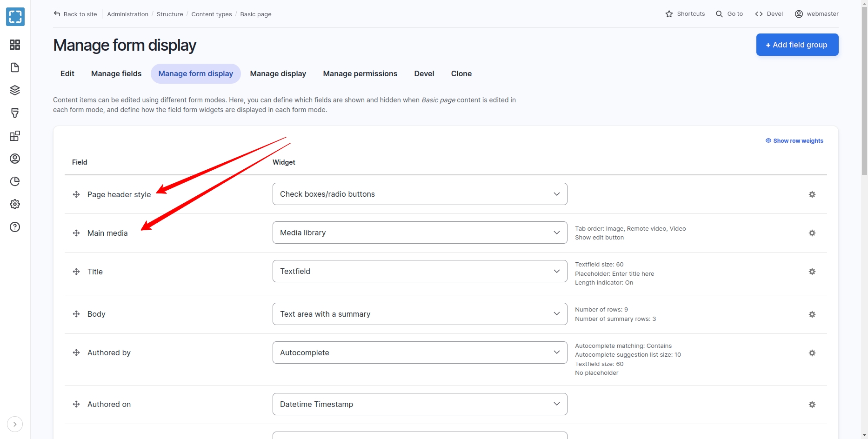
Task: Open the Body widget dropdown
Action: click(420, 314)
